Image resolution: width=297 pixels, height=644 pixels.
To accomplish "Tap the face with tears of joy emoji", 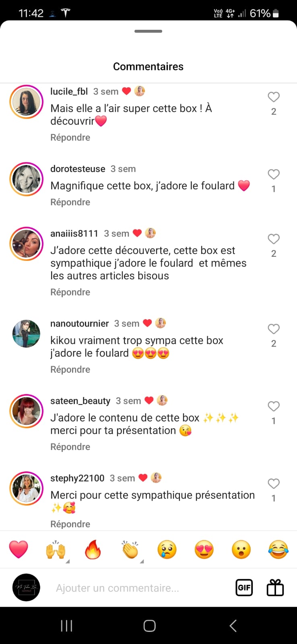I will (278, 549).
